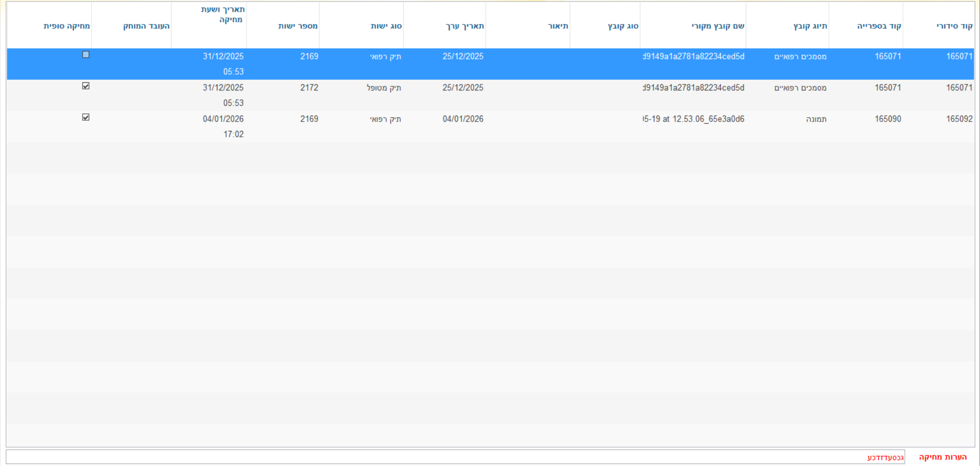
Task: Click the מספר ישות column header
Action: (x=298, y=26)
